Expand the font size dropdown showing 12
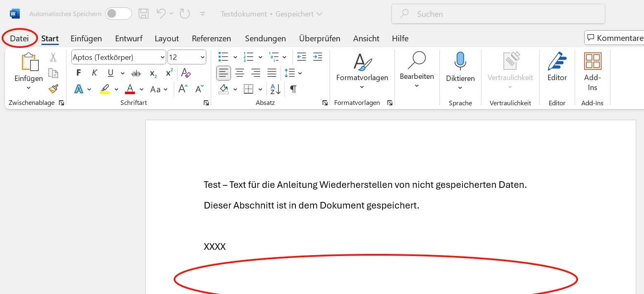This screenshot has width=644, height=294. point(186,57)
